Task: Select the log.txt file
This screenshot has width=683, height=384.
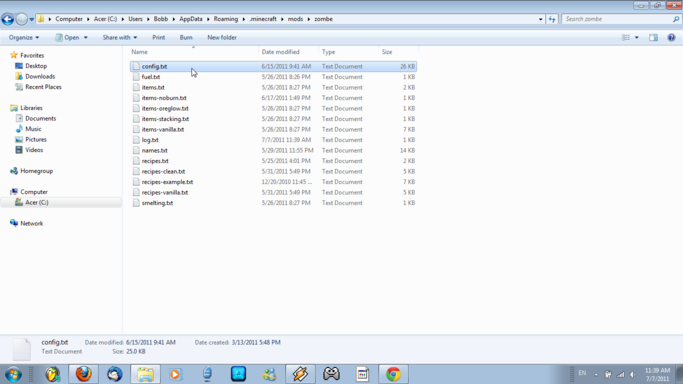Action: [x=274, y=140]
